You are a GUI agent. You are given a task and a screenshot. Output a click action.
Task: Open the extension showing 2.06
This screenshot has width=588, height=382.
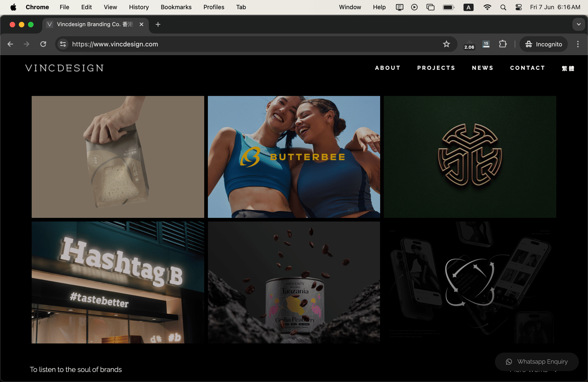(469, 45)
